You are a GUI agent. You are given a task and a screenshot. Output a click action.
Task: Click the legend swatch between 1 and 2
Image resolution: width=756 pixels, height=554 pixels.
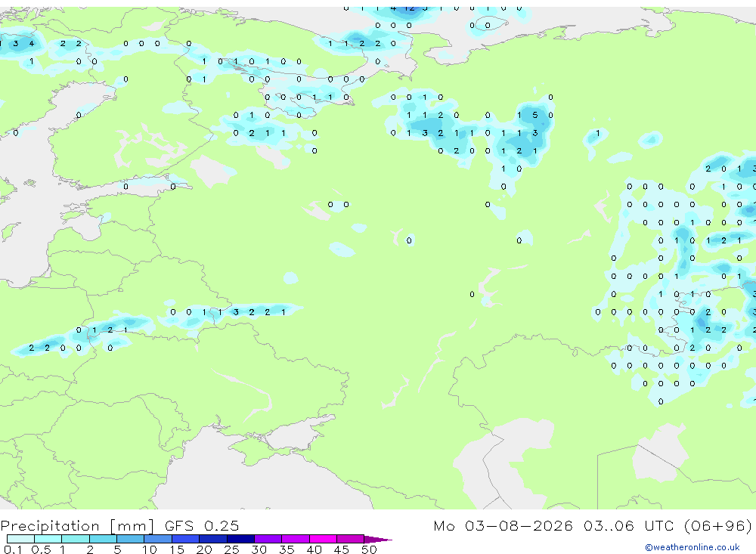pos(75,539)
